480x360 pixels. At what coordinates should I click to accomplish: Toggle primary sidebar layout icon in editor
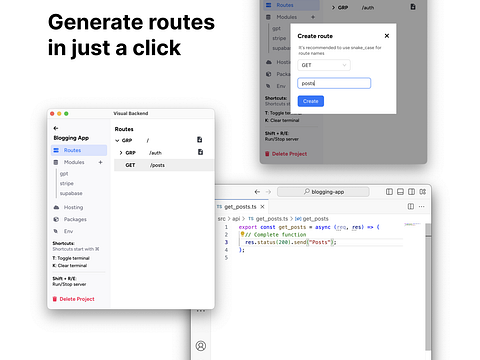pyautogui.click(x=389, y=192)
